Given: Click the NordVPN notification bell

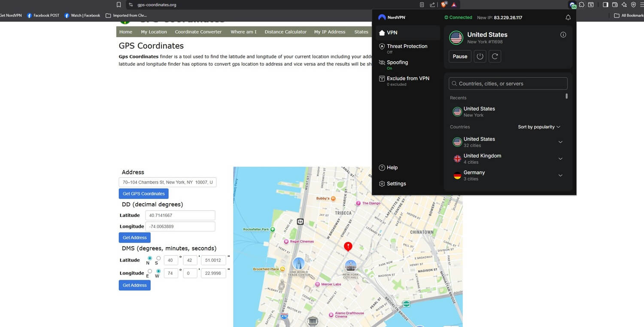Looking at the screenshot, I should (x=568, y=17).
